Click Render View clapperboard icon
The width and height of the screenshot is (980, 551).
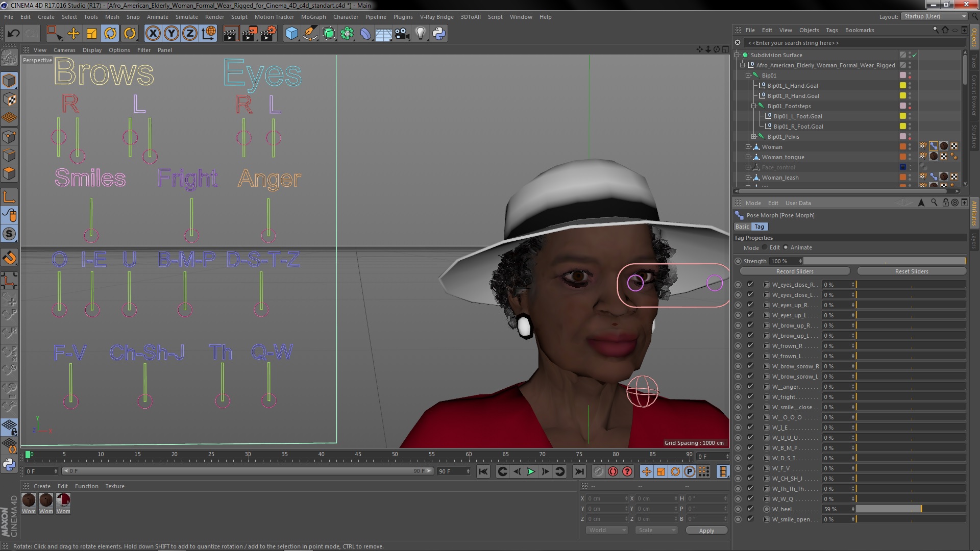coord(230,34)
